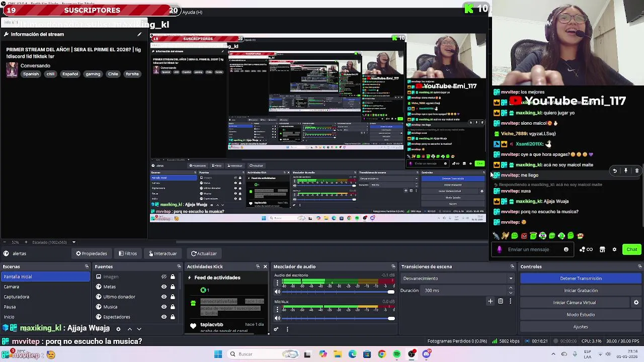Pin the hovered chat message
Screen dimensions: 644x362
coord(625,171)
